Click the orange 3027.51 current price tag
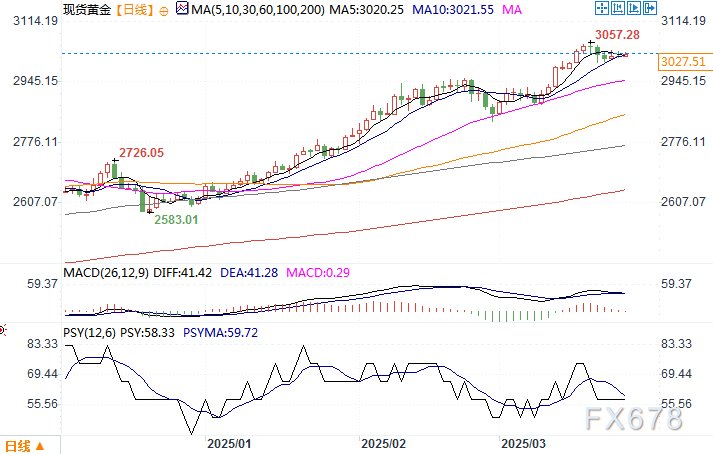Screen dimensions: 713x454 [683, 62]
